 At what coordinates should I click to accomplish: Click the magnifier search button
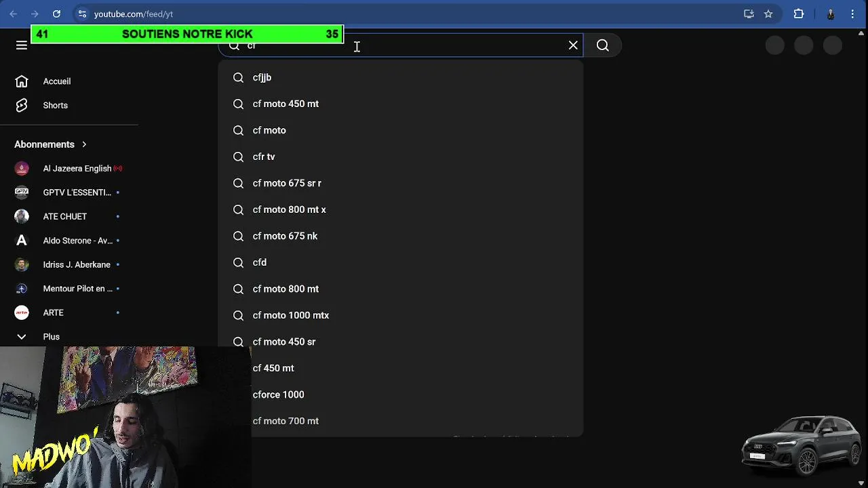[603, 45]
